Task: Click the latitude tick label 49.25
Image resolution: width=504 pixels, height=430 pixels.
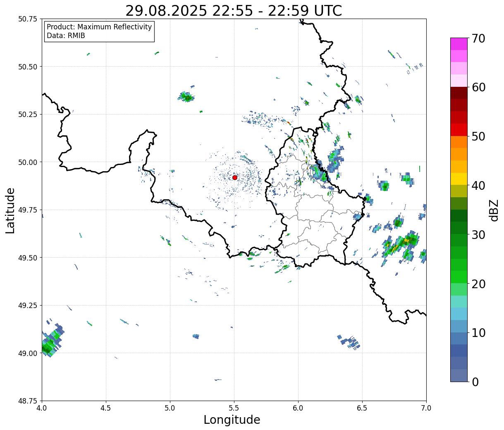Action: 28,306
